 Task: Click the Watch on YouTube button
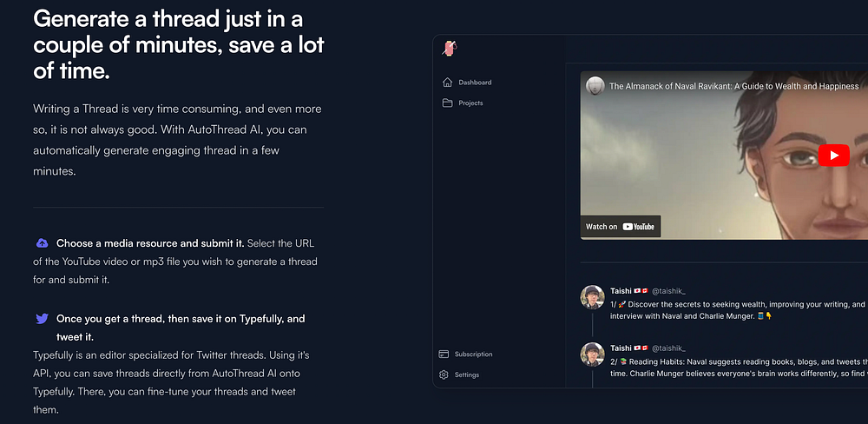tap(620, 226)
